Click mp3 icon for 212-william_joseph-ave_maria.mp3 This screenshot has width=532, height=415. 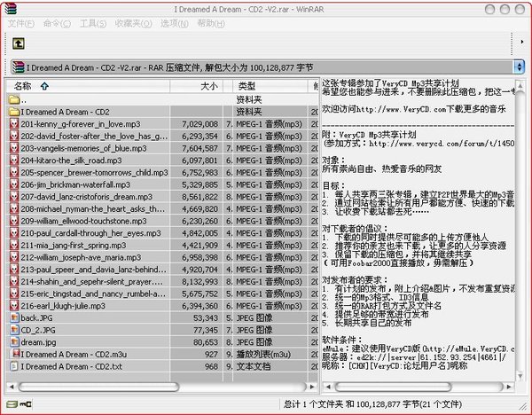[14, 257]
